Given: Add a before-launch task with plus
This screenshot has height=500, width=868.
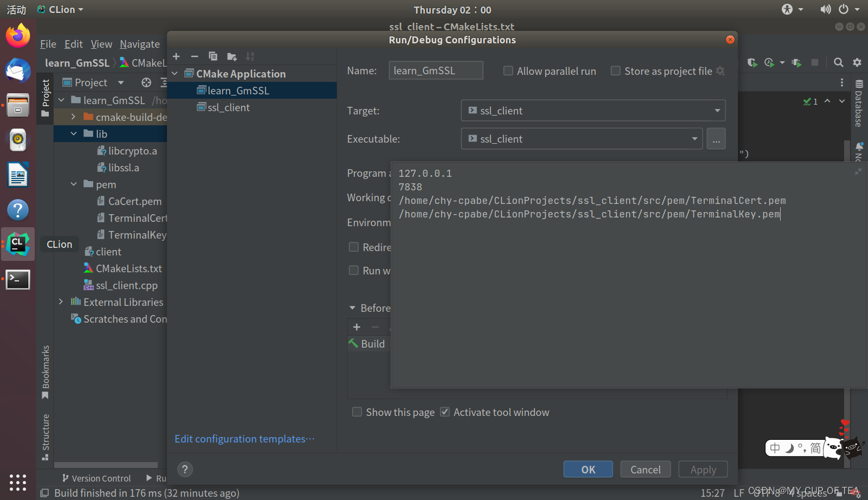Looking at the screenshot, I should tap(357, 327).
